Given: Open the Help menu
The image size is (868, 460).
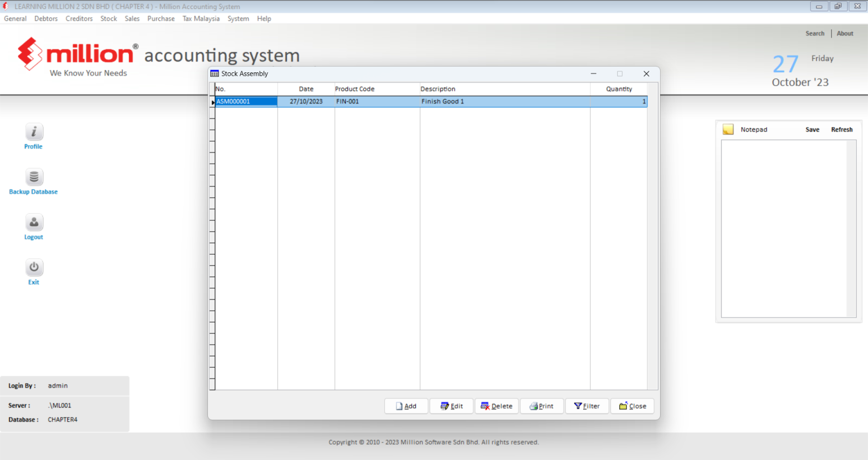Looking at the screenshot, I should (x=264, y=19).
